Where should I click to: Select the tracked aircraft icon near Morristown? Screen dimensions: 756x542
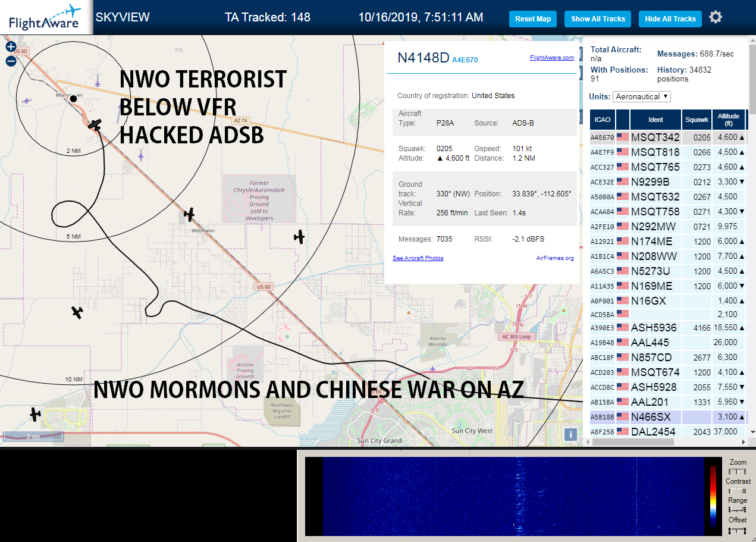coord(95,125)
